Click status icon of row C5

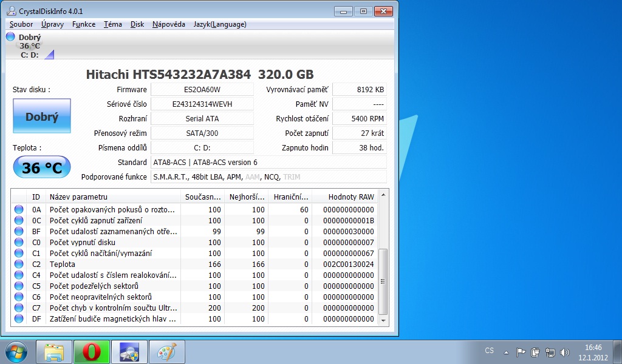pyautogui.click(x=19, y=286)
